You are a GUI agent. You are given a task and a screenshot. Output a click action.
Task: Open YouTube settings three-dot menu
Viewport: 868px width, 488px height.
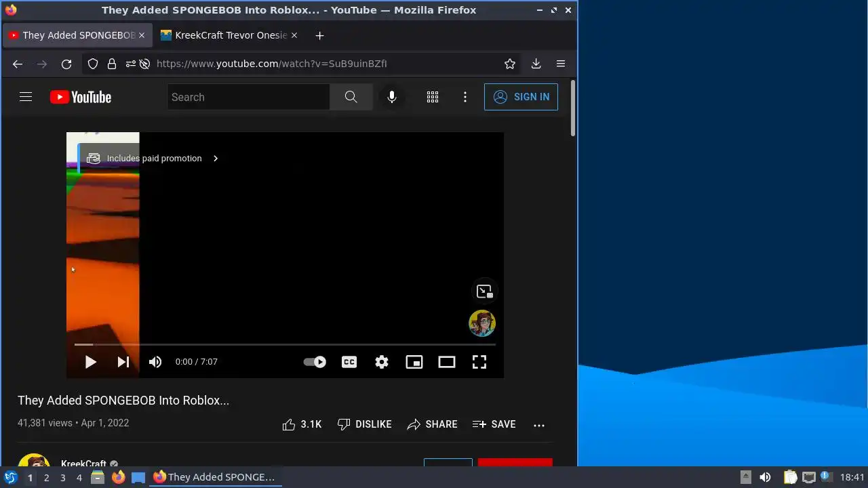465,97
